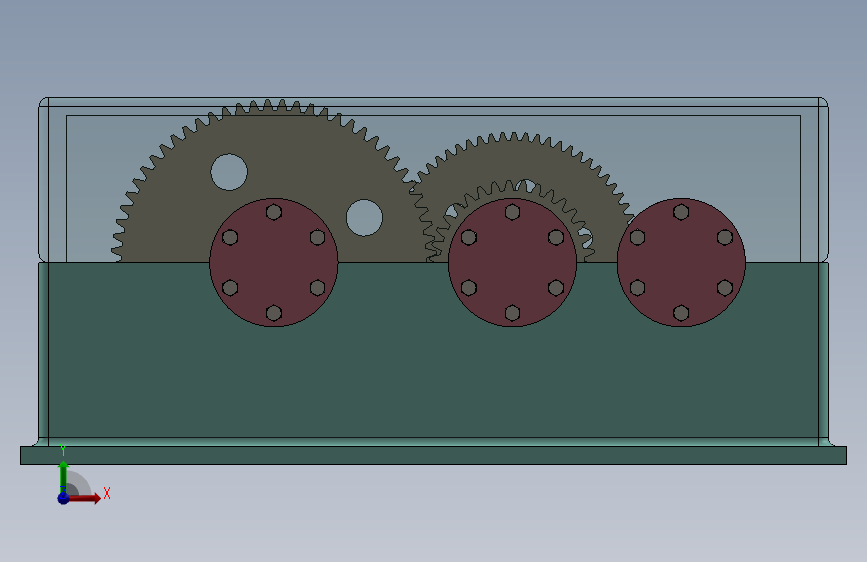Image resolution: width=867 pixels, height=562 pixels.
Task: Select the left red bearing cover
Action: point(274,263)
